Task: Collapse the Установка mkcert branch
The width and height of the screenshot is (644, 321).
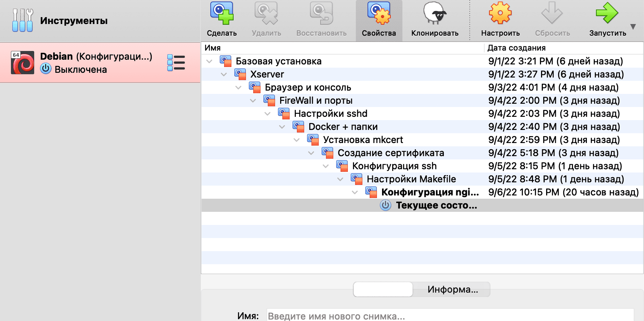Action: 297,140
